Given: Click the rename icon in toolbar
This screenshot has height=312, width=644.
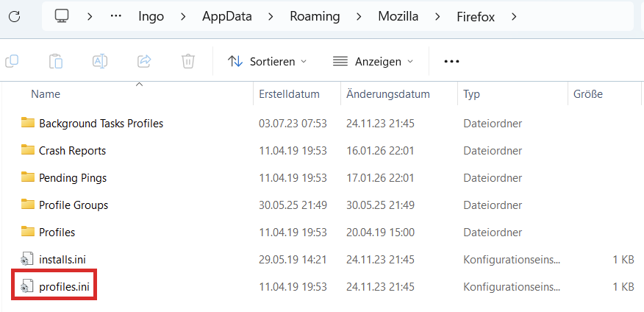Looking at the screenshot, I should click(100, 61).
